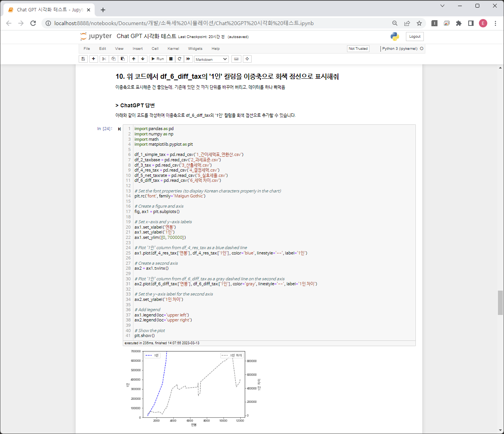View site information icon in address bar
This screenshot has height=434, width=504.
coord(48,23)
